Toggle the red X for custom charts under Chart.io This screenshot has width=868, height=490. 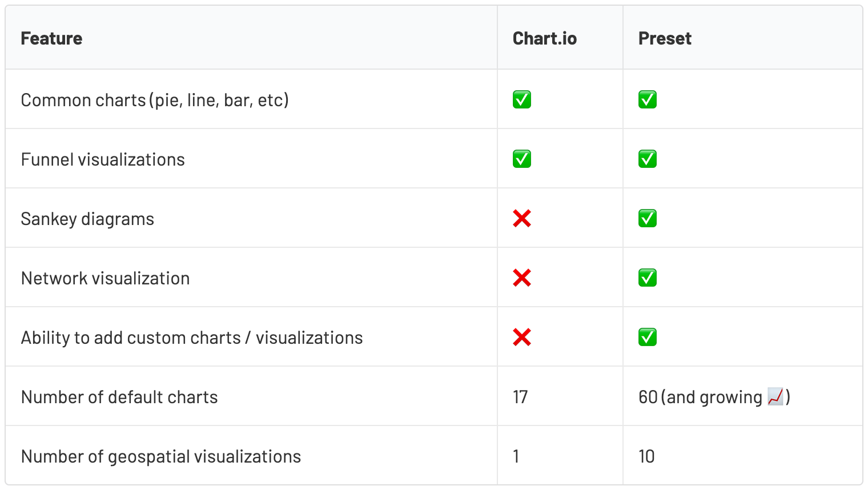click(521, 337)
